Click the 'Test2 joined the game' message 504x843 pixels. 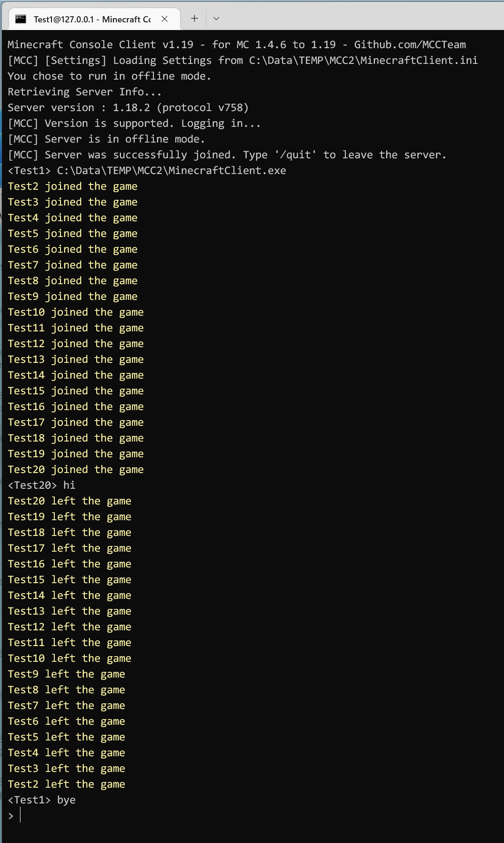(72, 186)
